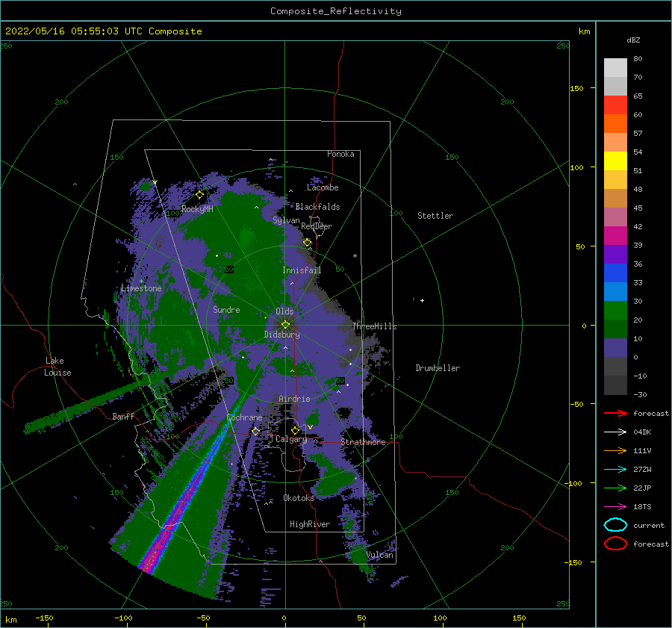Click the white cross marker east of ThreeHills
The width and height of the screenshot is (672, 628).
click(x=422, y=300)
